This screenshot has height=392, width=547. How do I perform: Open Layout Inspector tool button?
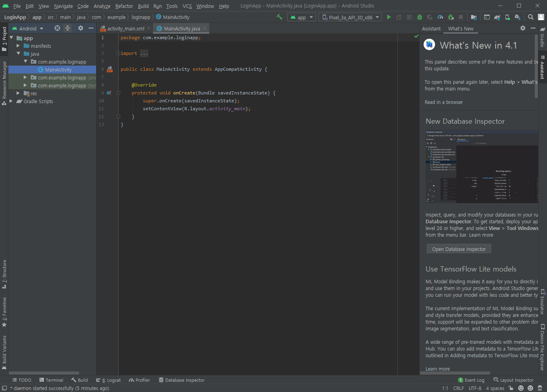pos(513,380)
